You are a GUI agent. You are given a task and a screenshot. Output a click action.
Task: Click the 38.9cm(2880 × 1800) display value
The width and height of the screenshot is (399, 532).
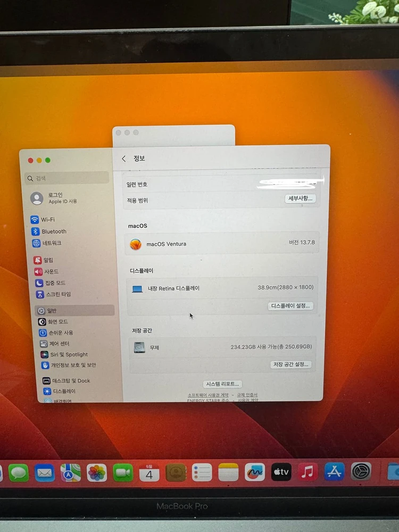pos(285,287)
